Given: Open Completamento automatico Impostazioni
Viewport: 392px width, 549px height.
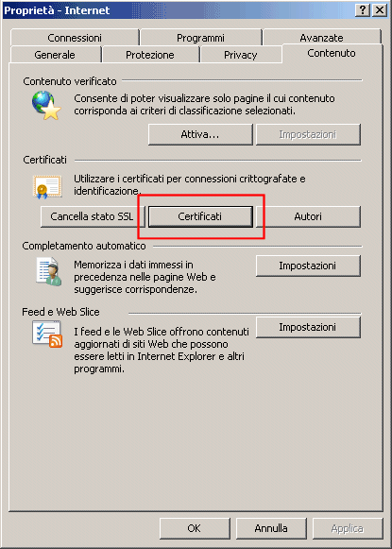Looking at the screenshot, I should [308, 266].
